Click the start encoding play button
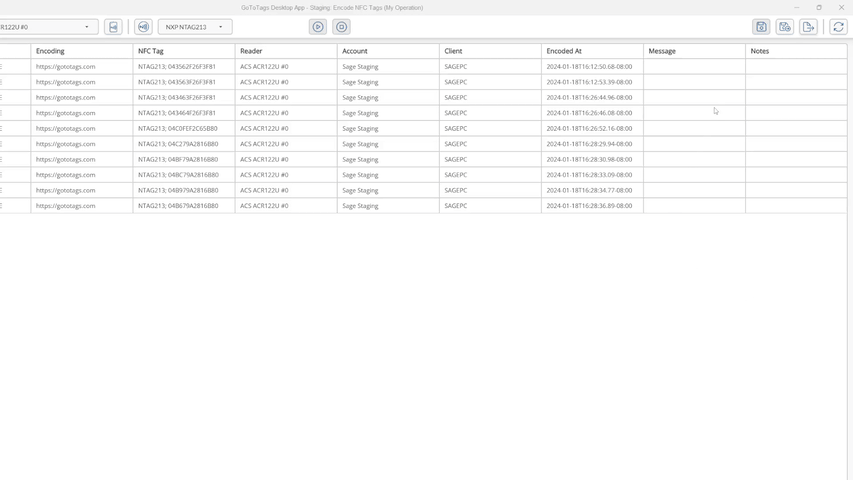 [318, 27]
